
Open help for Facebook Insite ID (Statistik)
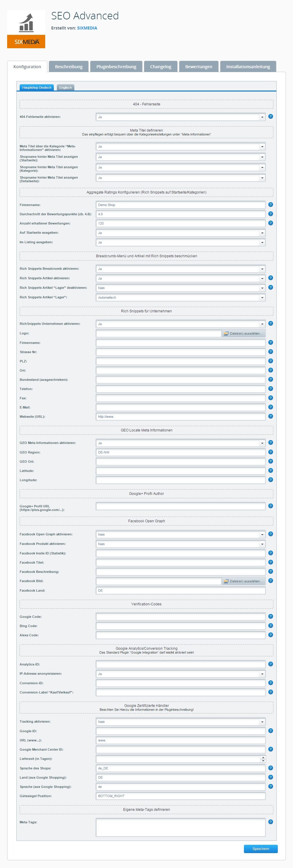pos(270,553)
